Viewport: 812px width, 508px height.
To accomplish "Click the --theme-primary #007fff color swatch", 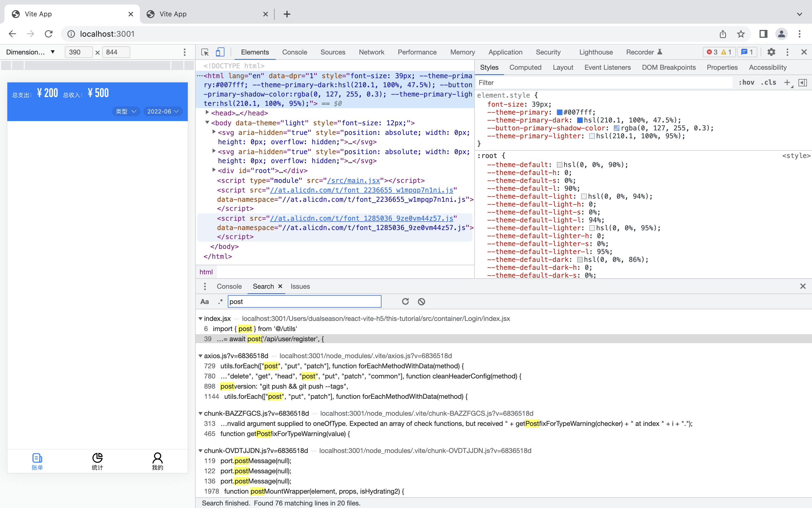I will tap(559, 112).
